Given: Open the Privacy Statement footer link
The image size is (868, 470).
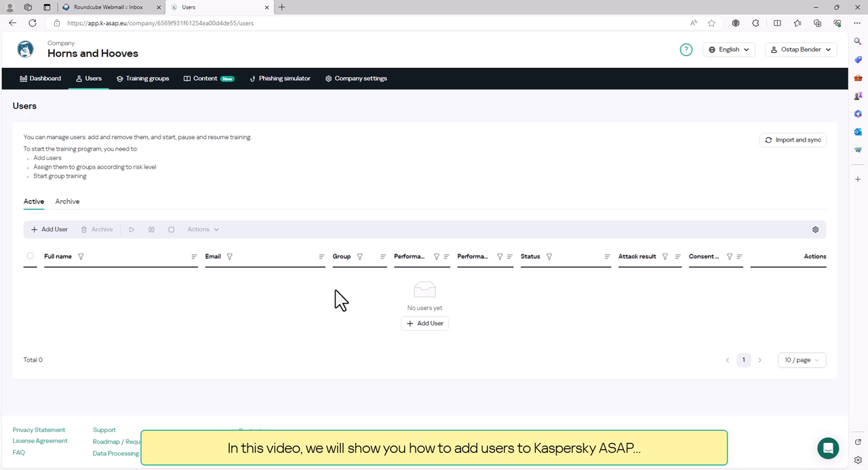Looking at the screenshot, I should [39, 430].
